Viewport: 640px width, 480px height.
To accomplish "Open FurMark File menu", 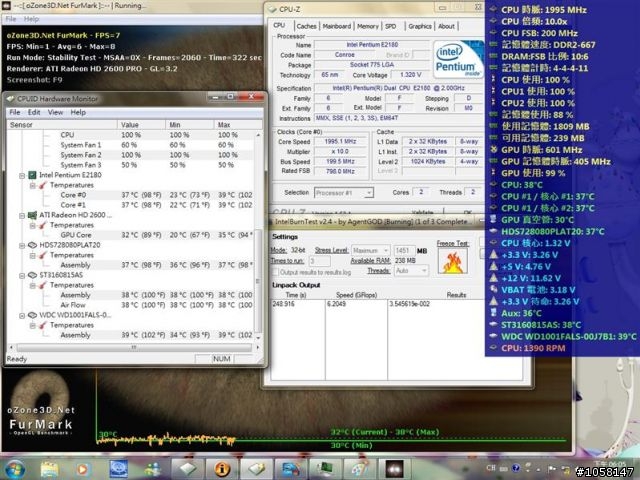I will (11, 19).
